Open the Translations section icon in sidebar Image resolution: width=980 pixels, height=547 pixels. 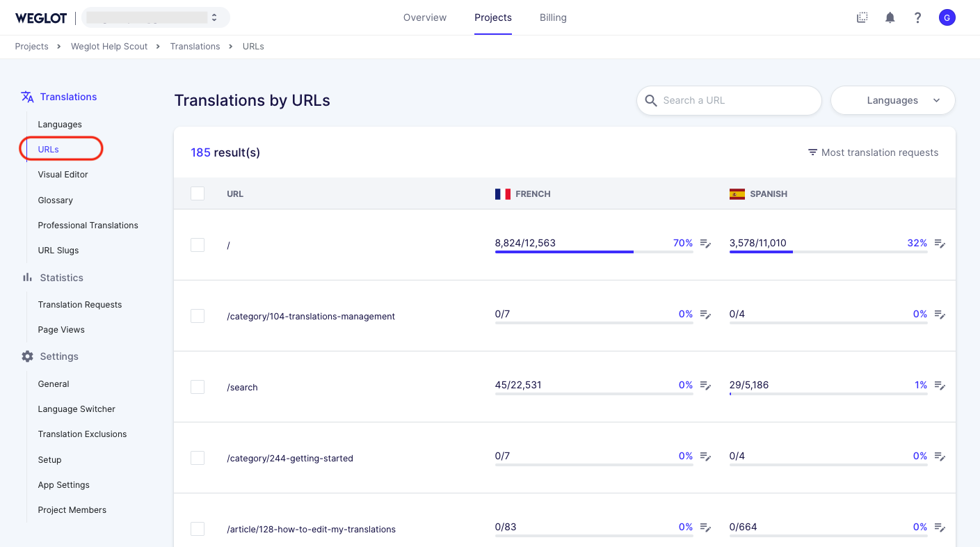(x=28, y=96)
